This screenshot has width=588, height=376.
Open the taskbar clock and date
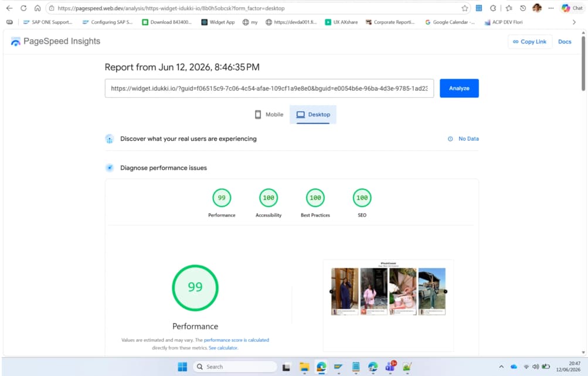(568, 367)
